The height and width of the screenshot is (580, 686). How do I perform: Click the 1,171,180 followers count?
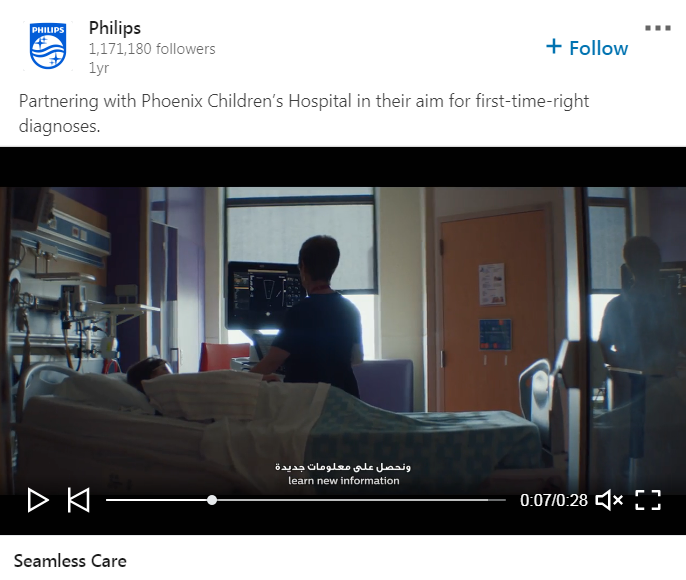pos(152,49)
